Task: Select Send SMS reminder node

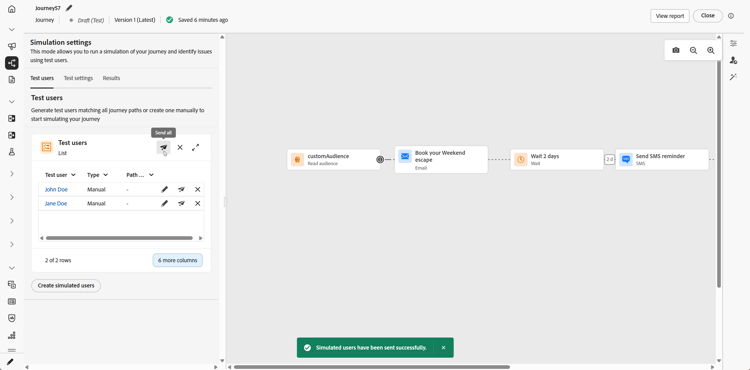Action: (662, 159)
